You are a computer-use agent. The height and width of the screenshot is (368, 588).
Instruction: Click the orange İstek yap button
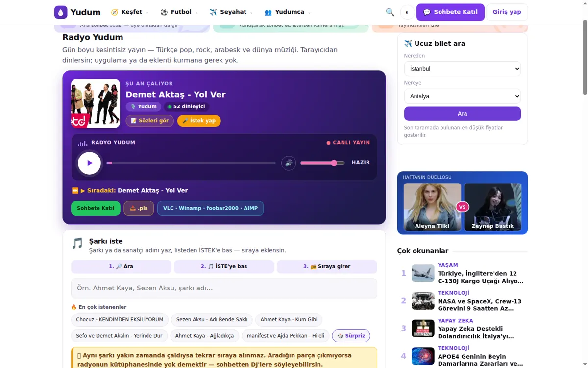click(x=199, y=121)
